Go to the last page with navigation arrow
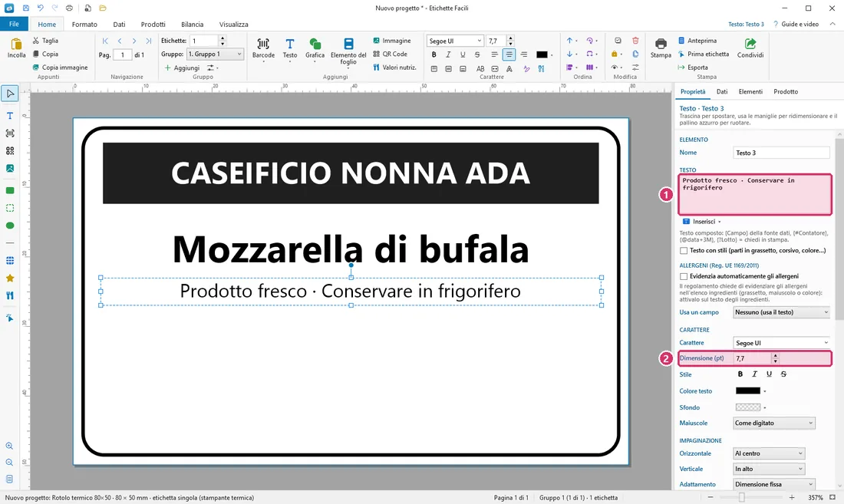The image size is (844, 504). point(149,41)
